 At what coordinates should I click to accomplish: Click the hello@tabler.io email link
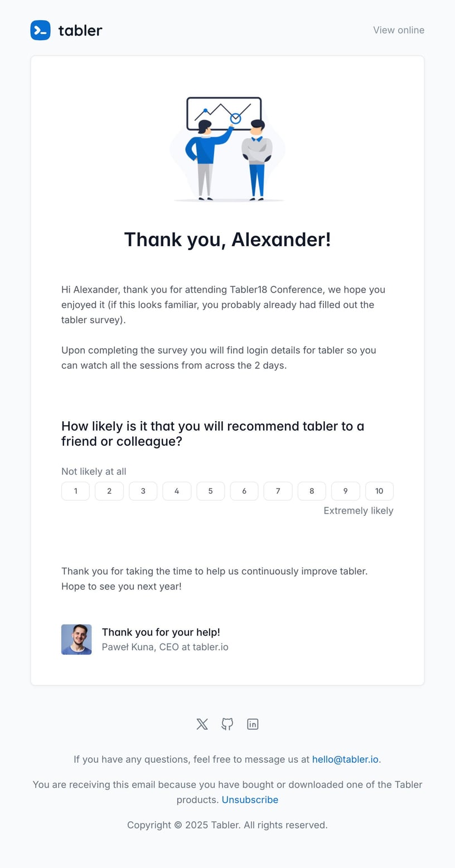point(345,759)
